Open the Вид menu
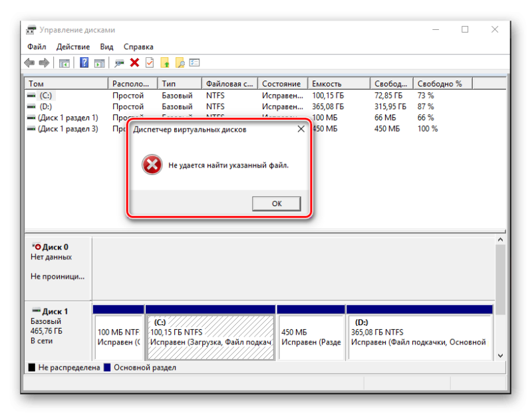Screen dimensions: 532x415 (x=106, y=47)
